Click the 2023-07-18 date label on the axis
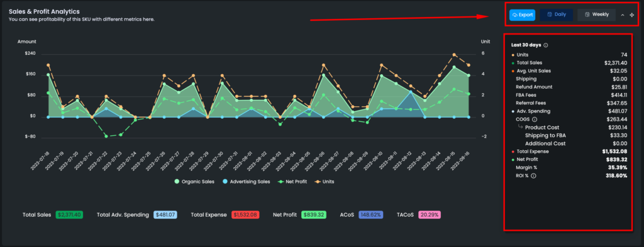This screenshot has width=644, height=247. pos(40,160)
